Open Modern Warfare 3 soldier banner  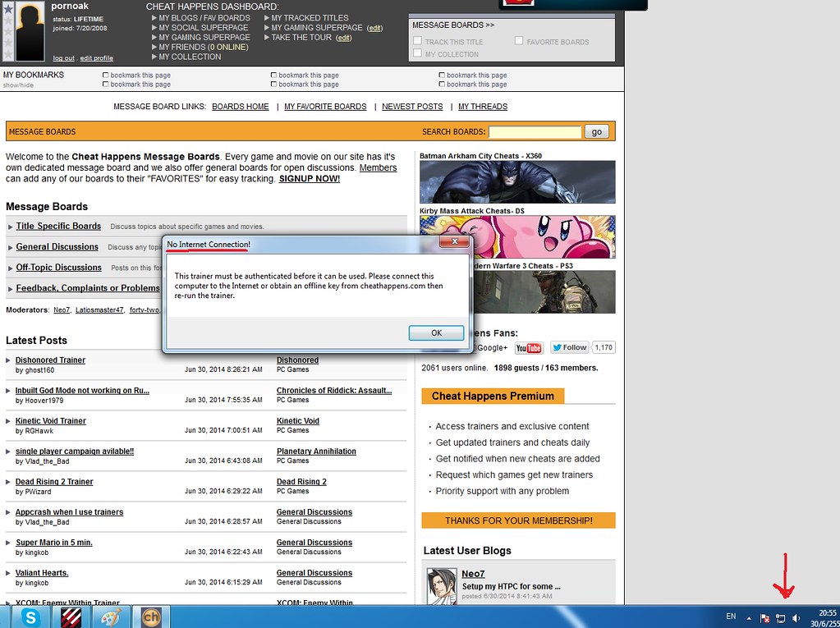[544, 291]
